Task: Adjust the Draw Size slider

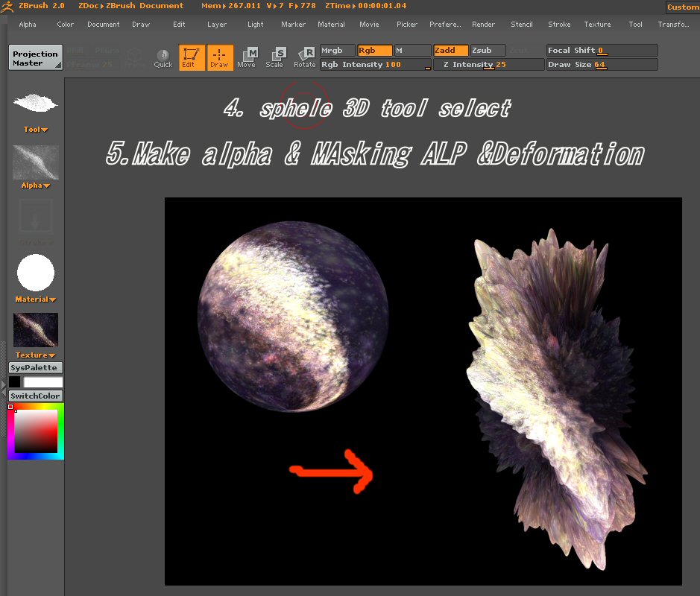Action: point(602,65)
